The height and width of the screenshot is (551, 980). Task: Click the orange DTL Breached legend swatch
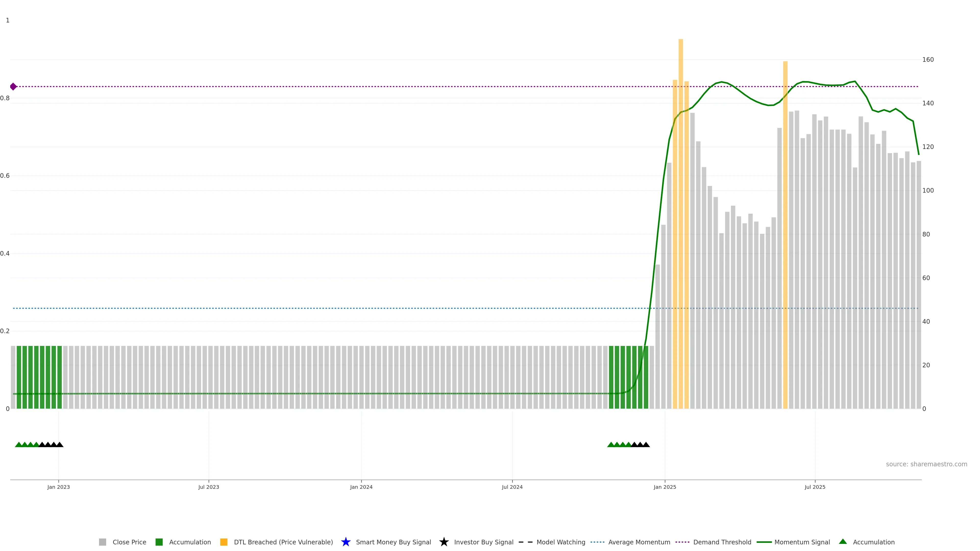tap(224, 542)
